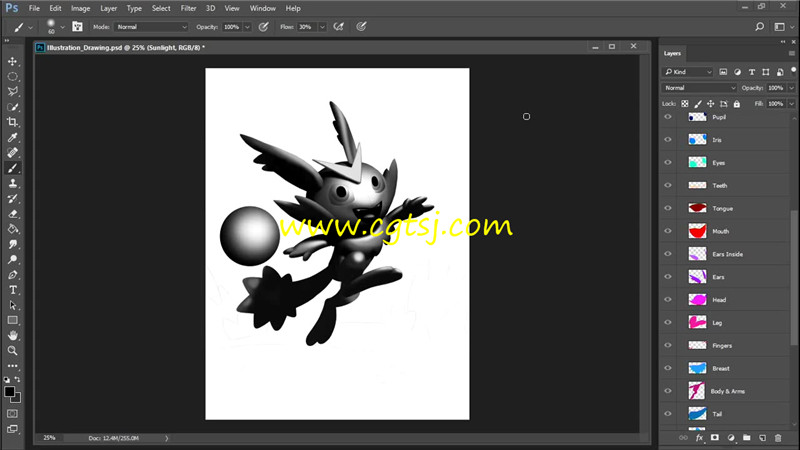Open the Window menu
800x450 pixels.
point(262,8)
